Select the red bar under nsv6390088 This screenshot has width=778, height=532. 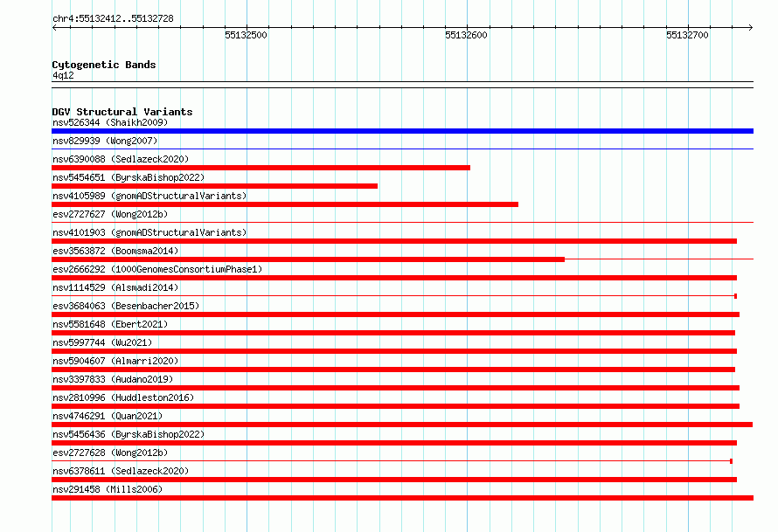point(261,168)
